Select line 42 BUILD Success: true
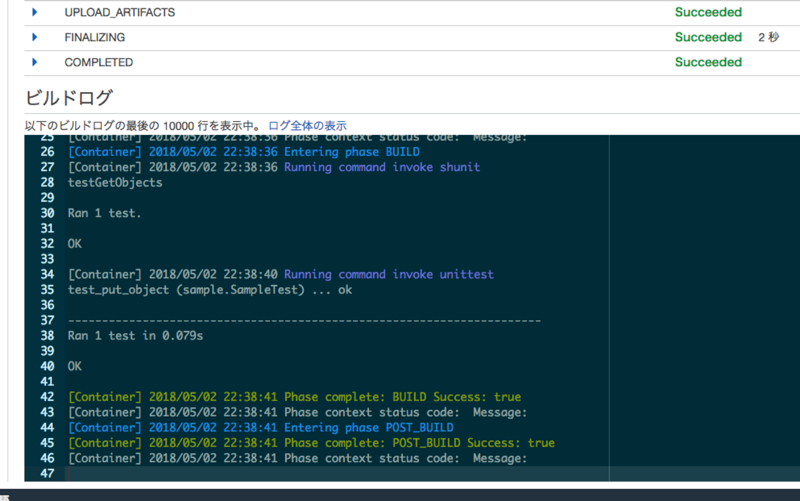The height and width of the screenshot is (501, 800). click(x=294, y=397)
